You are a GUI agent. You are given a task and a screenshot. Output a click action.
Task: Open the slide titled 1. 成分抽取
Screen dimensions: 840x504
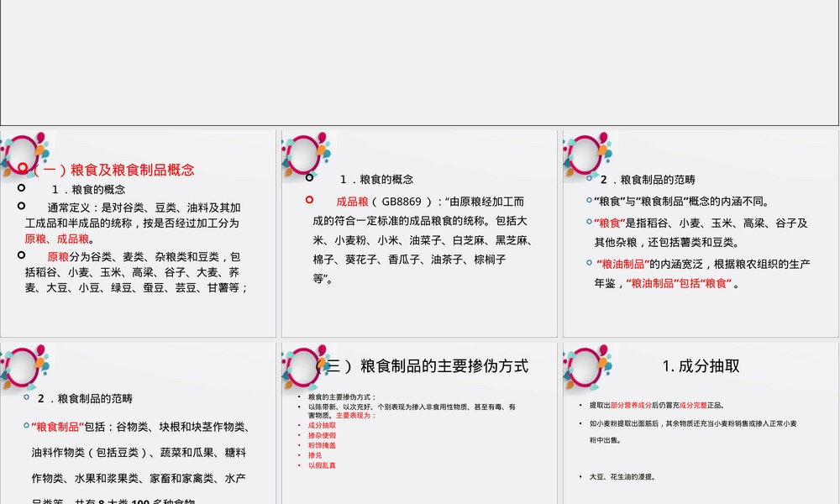point(701,423)
